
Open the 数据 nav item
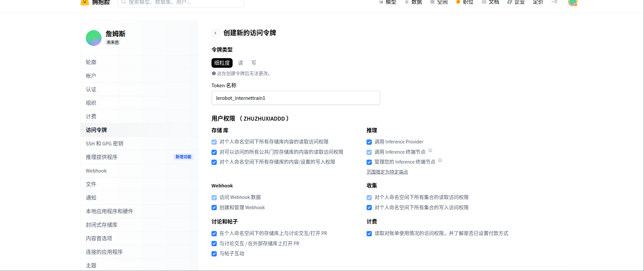413,2
